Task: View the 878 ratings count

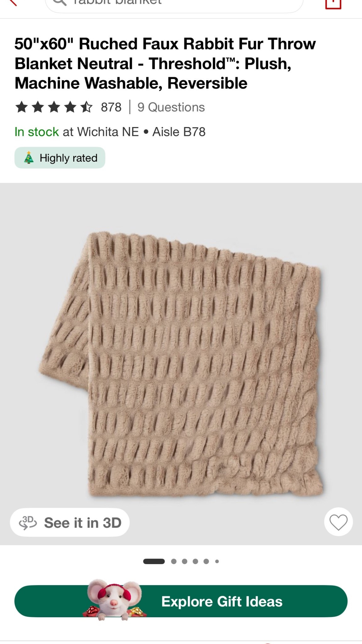Action: click(x=111, y=107)
